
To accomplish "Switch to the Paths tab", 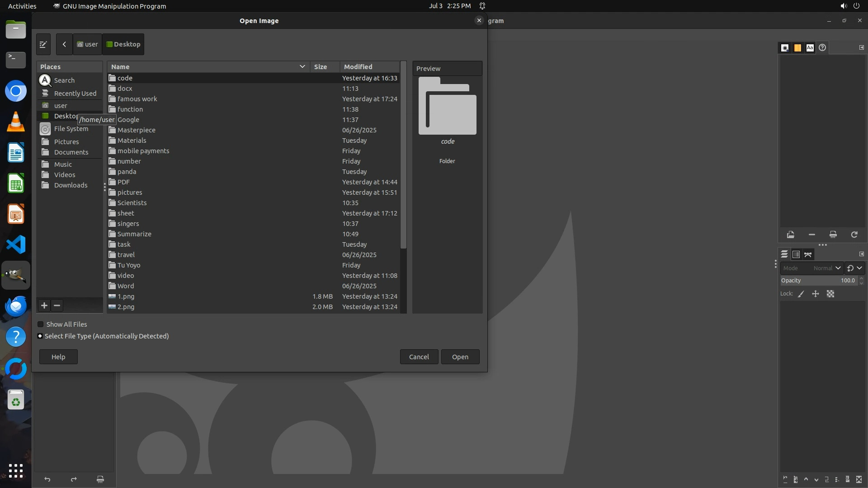I will click(808, 254).
